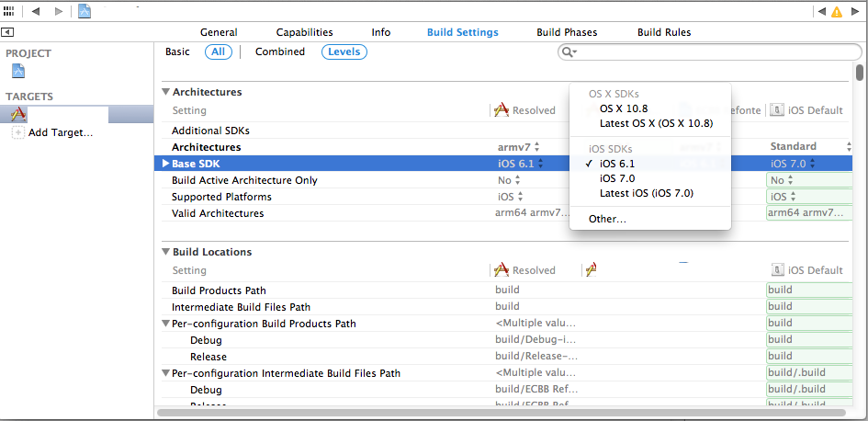868x421 pixels.
Task: Show All build settings
Action: (219, 51)
